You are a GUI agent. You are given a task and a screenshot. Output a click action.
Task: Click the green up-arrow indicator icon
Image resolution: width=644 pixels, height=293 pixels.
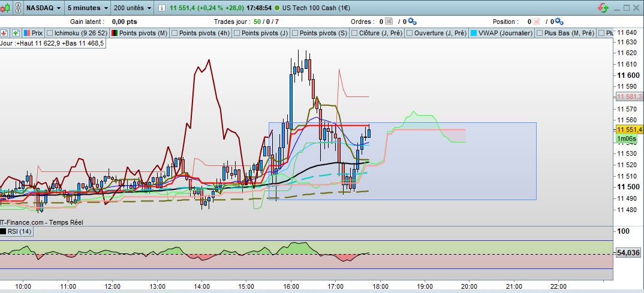pyautogui.click(x=16, y=33)
